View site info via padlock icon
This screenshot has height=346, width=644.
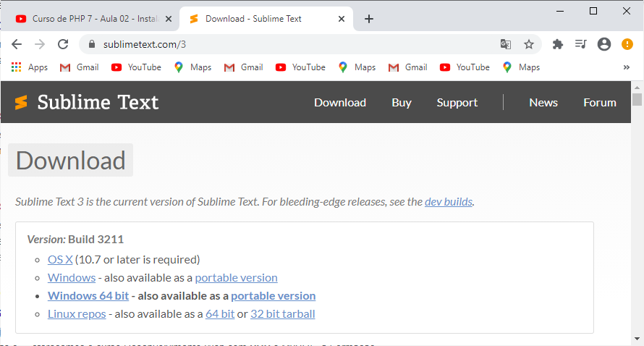click(x=92, y=44)
